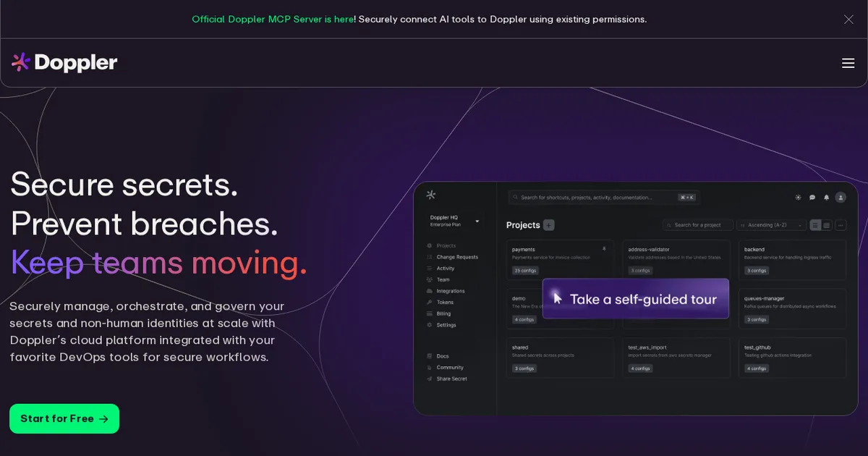Switch to list view layout icon
868x456 pixels.
point(815,225)
